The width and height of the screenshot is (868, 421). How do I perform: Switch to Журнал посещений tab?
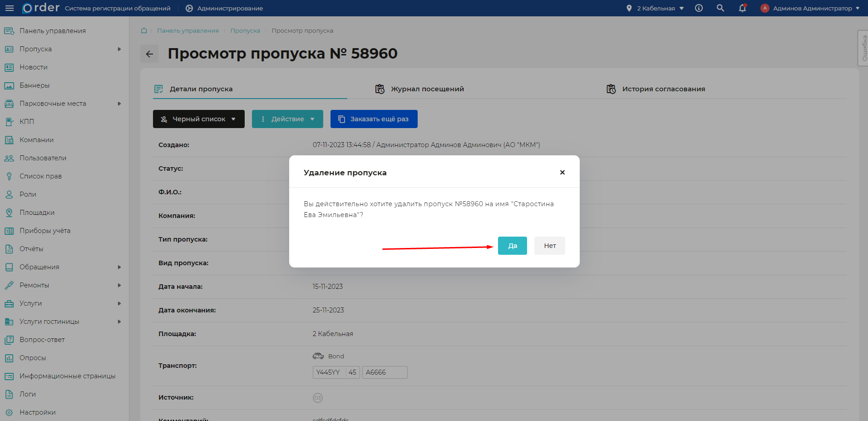pyautogui.click(x=419, y=89)
